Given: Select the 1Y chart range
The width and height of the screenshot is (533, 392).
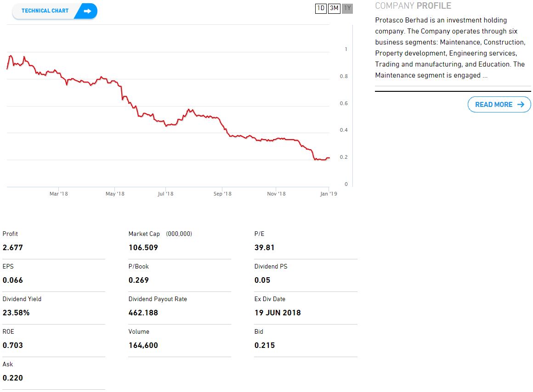Looking at the screenshot, I should click(x=347, y=8).
